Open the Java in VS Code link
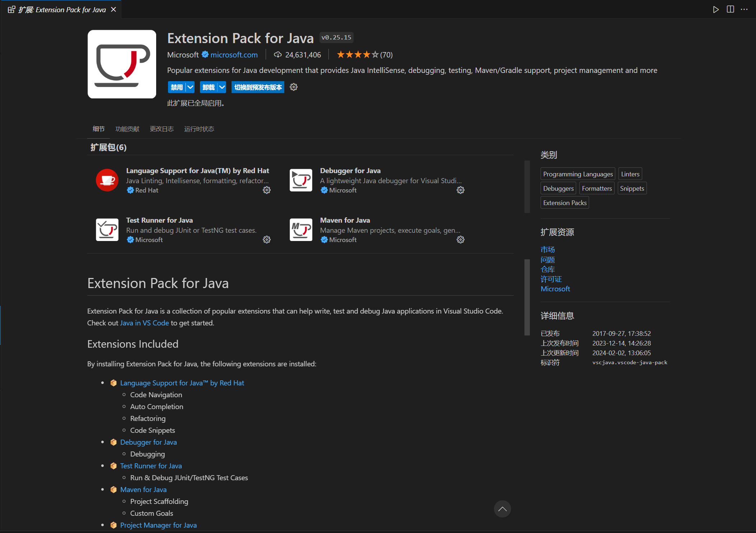 (144, 323)
